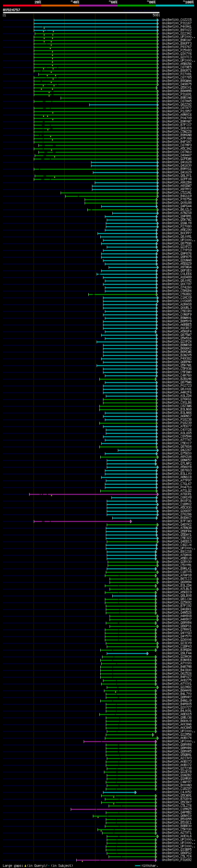Select the UniRef100_Q59IV1 label
The image size is (197, 868).
point(177,88)
